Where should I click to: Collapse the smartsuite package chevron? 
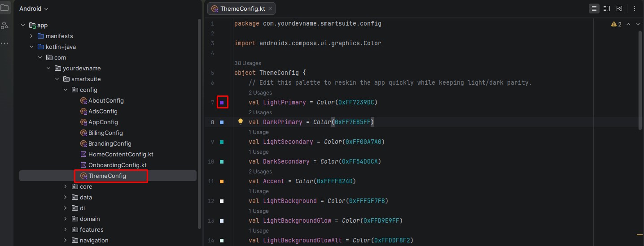(x=57, y=79)
